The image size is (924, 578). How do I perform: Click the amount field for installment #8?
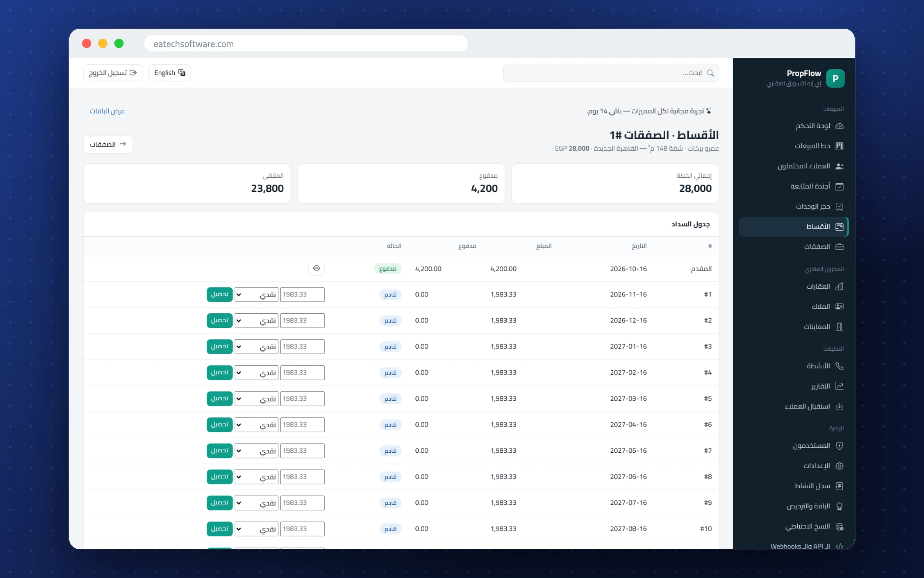pos(302,477)
